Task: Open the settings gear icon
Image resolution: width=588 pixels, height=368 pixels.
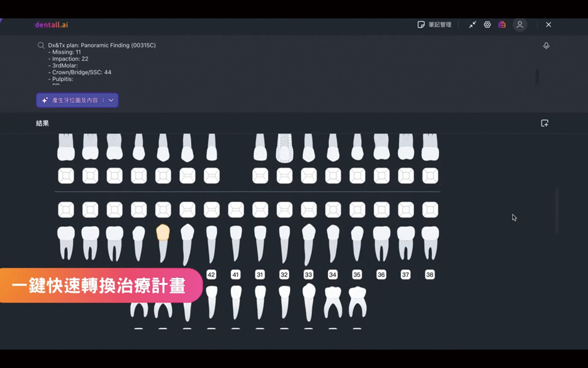Action: click(x=487, y=25)
